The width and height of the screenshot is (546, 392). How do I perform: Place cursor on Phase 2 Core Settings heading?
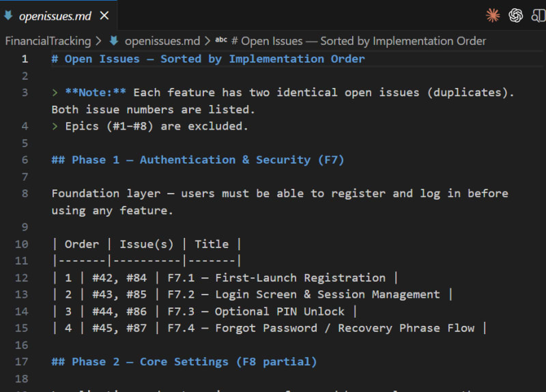coord(184,361)
